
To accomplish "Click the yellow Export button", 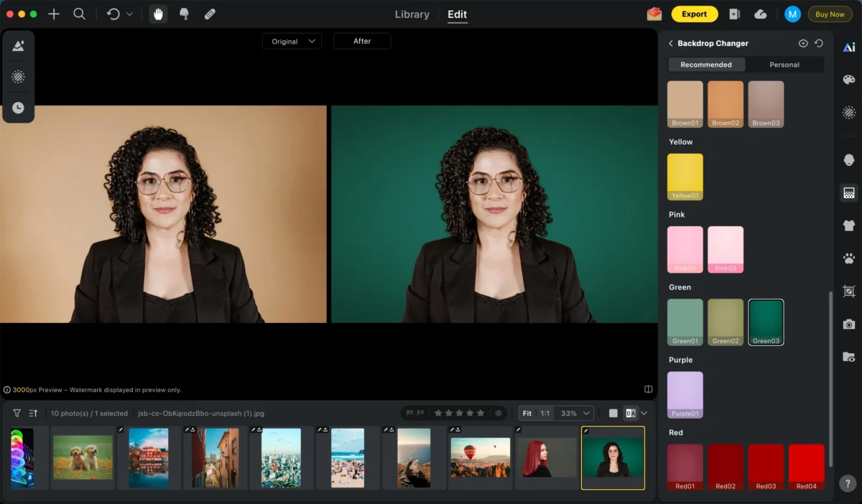I will (694, 14).
